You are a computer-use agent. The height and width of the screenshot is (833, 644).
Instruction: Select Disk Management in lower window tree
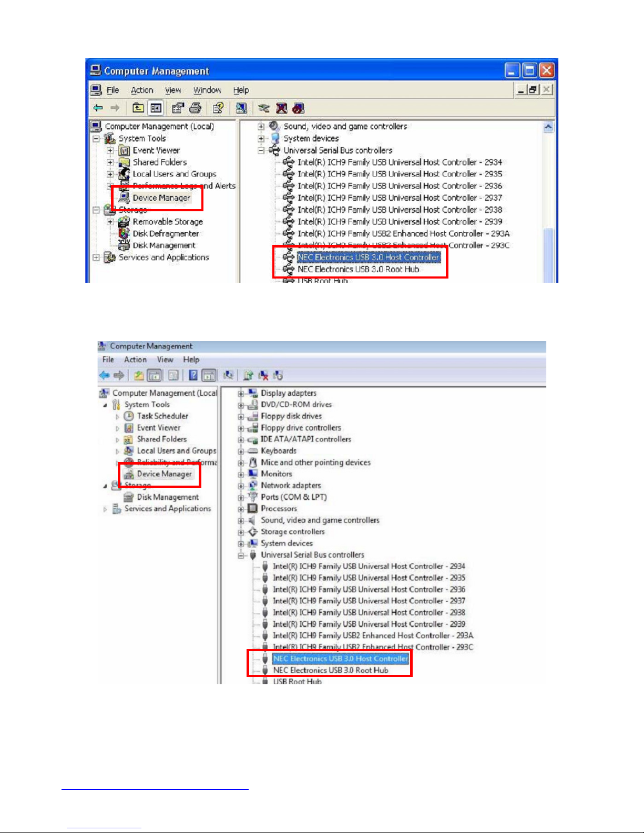168,497
